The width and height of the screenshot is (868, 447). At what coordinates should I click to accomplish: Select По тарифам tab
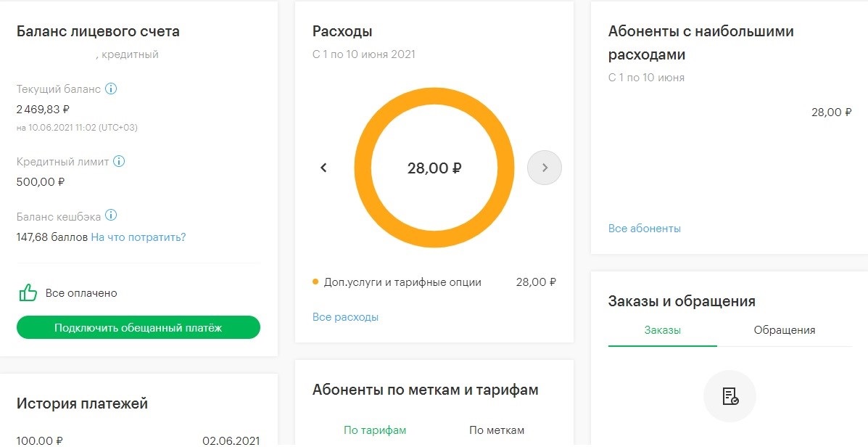(375, 430)
